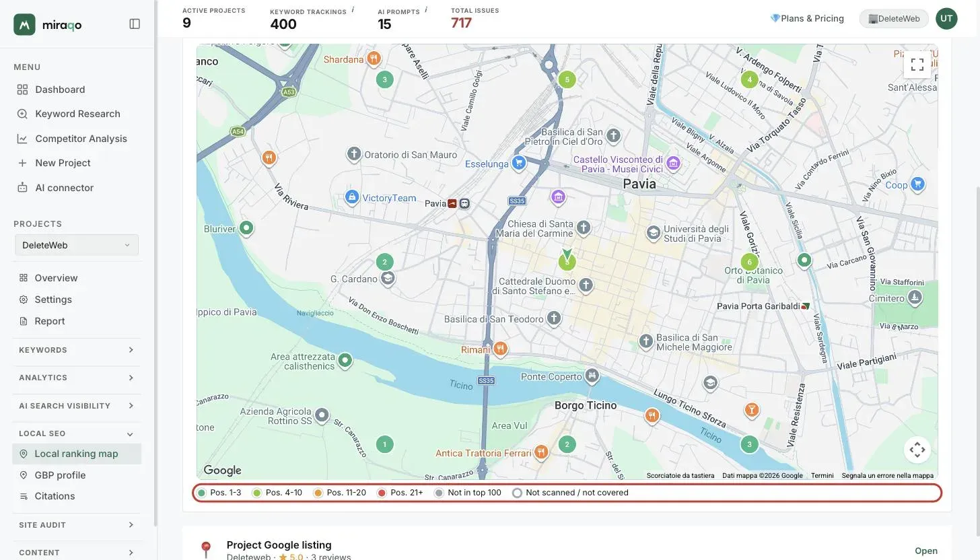Toggle fullscreen map view
The width and height of the screenshot is (980, 560).
(x=917, y=65)
